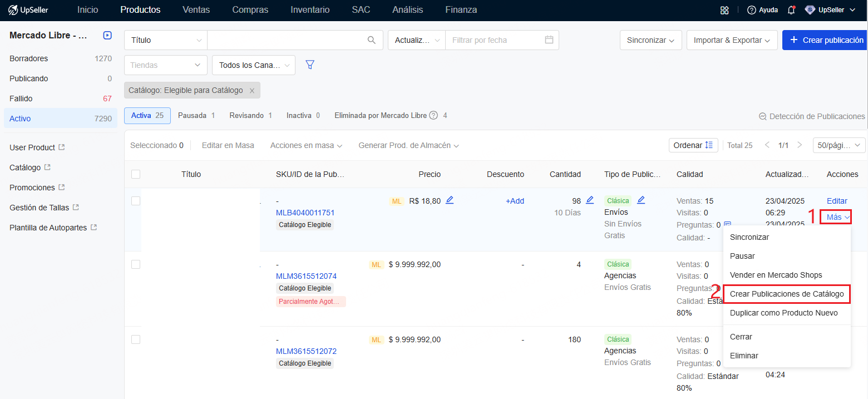Open the notifications bell
The image size is (868, 399).
[791, 10]
